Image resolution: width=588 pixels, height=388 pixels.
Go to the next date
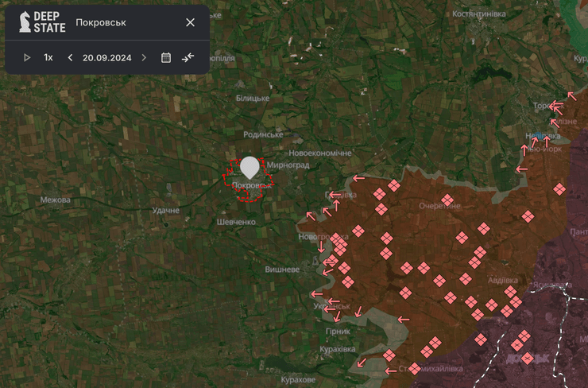[144, 57]
